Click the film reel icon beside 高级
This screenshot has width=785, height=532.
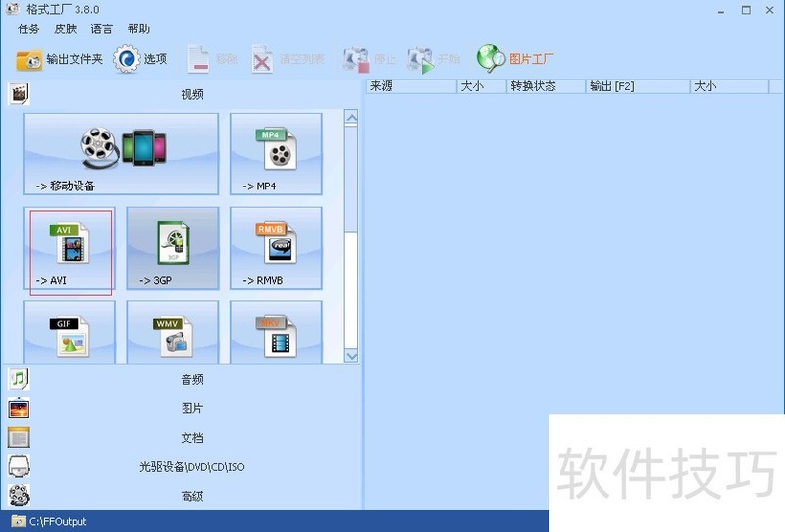19,496
